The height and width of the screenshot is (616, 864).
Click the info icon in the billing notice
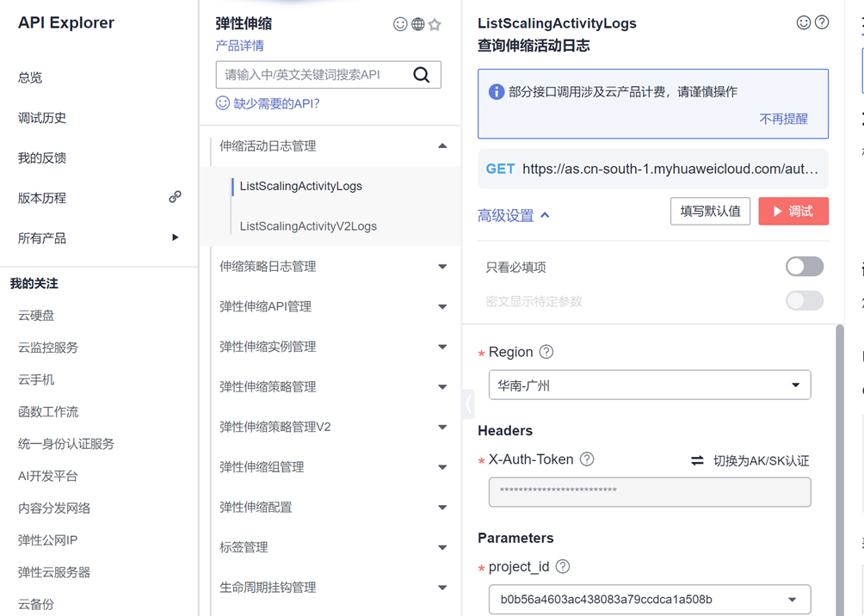click(x=497, y=91)
